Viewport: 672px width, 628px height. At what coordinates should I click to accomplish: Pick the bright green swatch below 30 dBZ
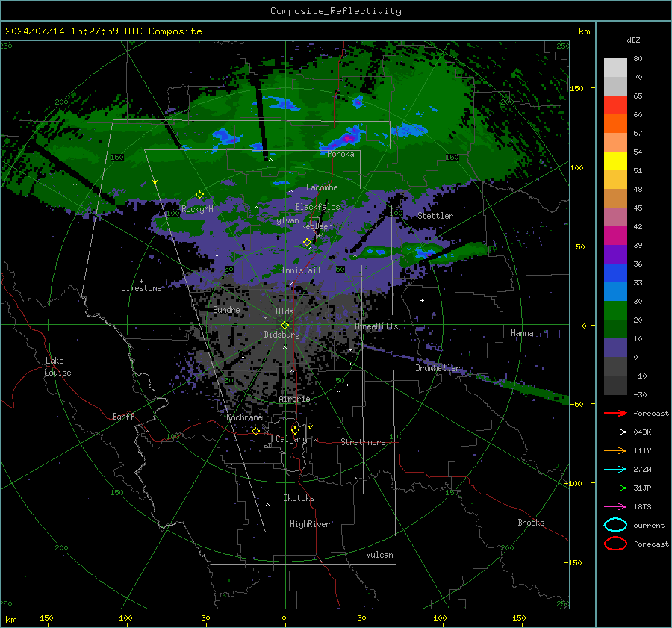pyautogui.click(x=615, y=311)
